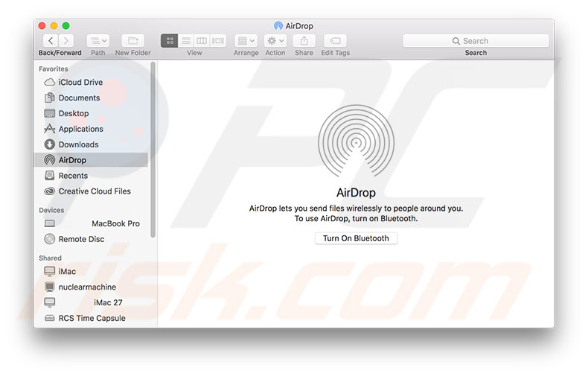The height and width of the screenshot is (376, 588).
Task: Select Remote Disc under Devices
Action: 91,239
